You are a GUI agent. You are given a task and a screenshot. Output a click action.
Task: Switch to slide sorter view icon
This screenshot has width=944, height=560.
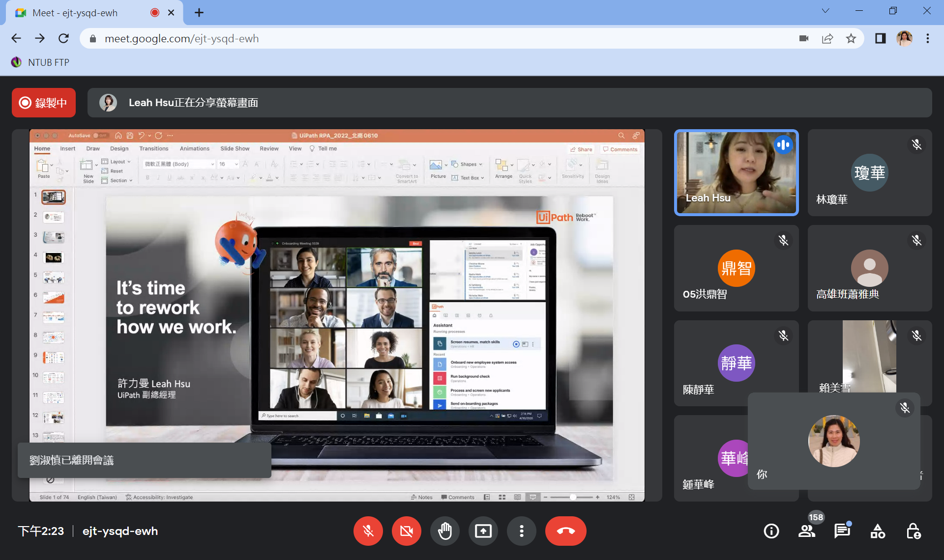(502, 497)
